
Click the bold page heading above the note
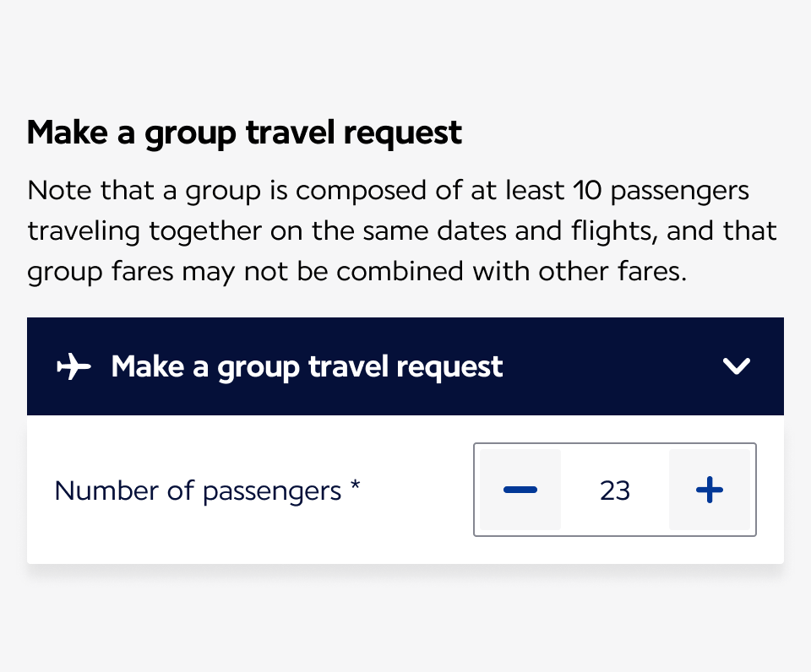pyautogui.click(x=244, y=133)
